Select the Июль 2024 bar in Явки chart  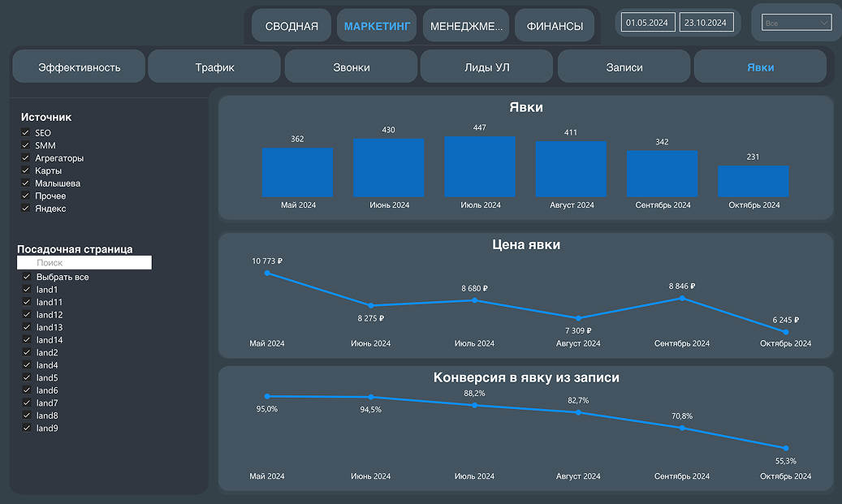coord(480,166)
